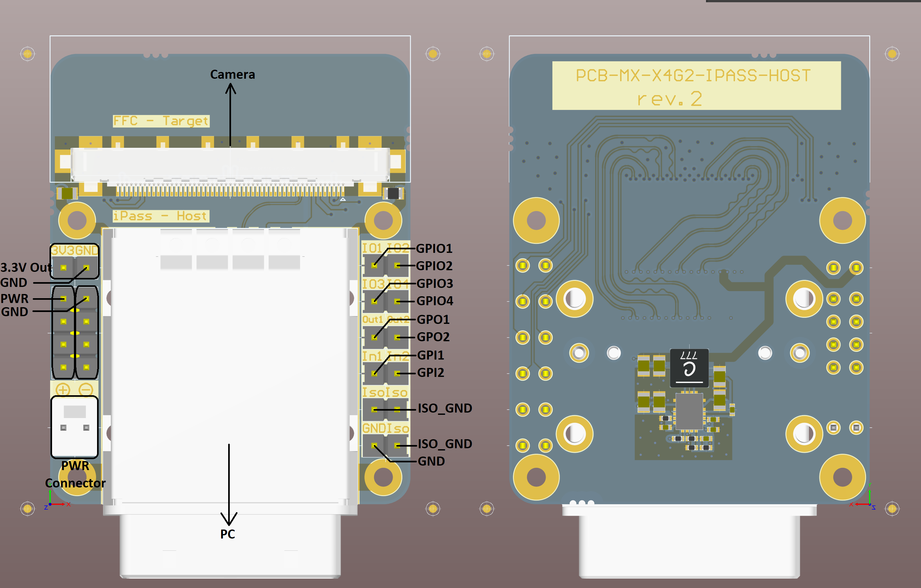This screenshot has height=588, width=921.
Task: Click the GPIO4 pin label
Action: coord(435,301)
